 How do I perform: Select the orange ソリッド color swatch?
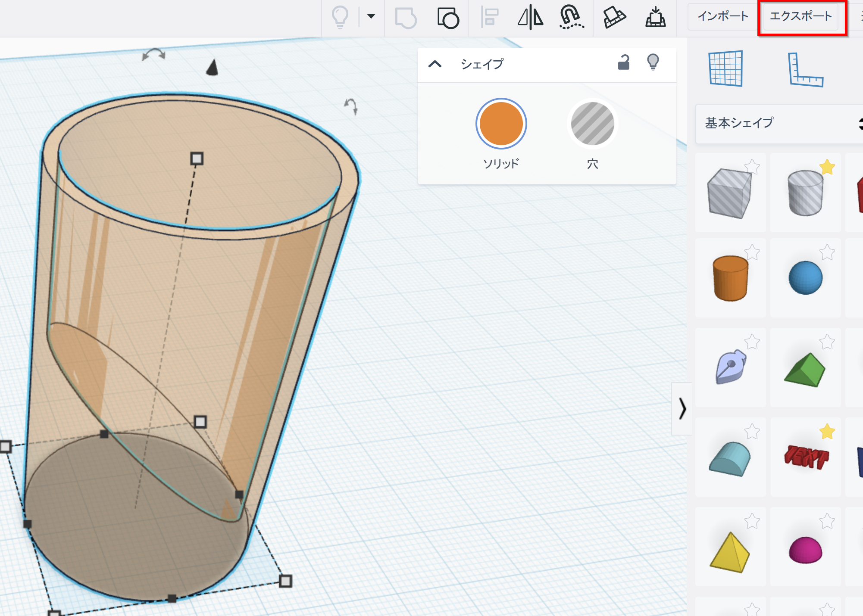pos(501,124)
